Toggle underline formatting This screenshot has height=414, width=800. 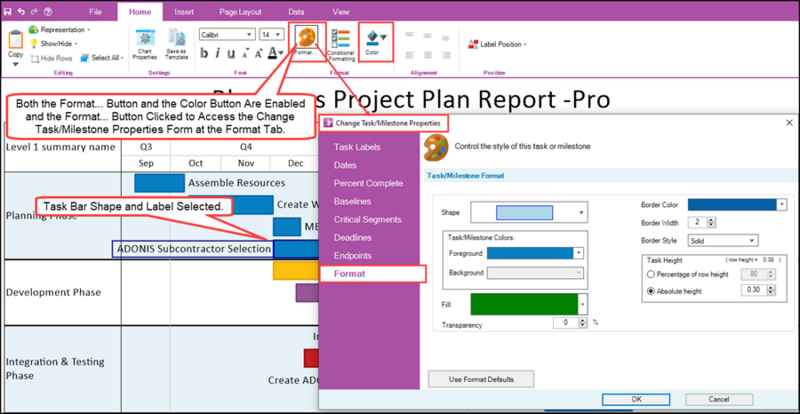[x=231, y=53]
